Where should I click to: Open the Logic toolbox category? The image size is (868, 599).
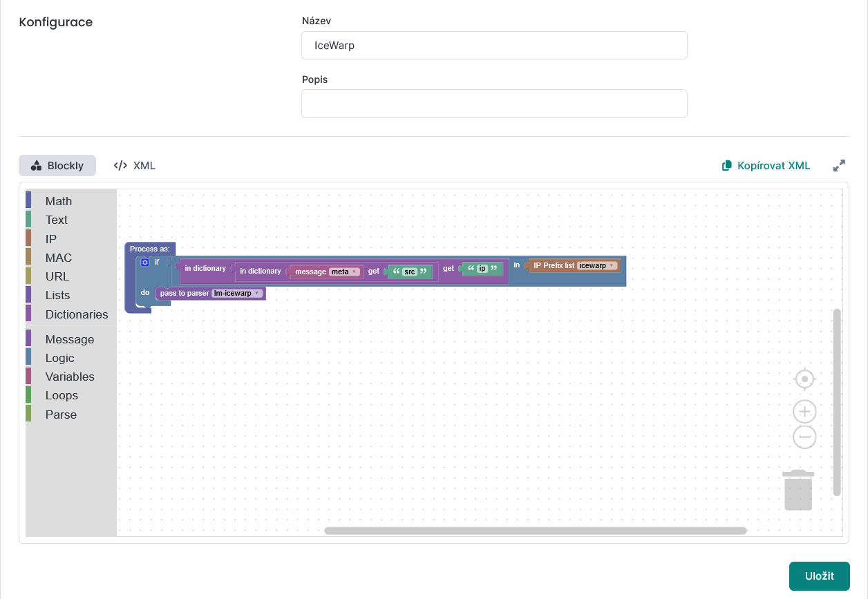click(59, 358)
